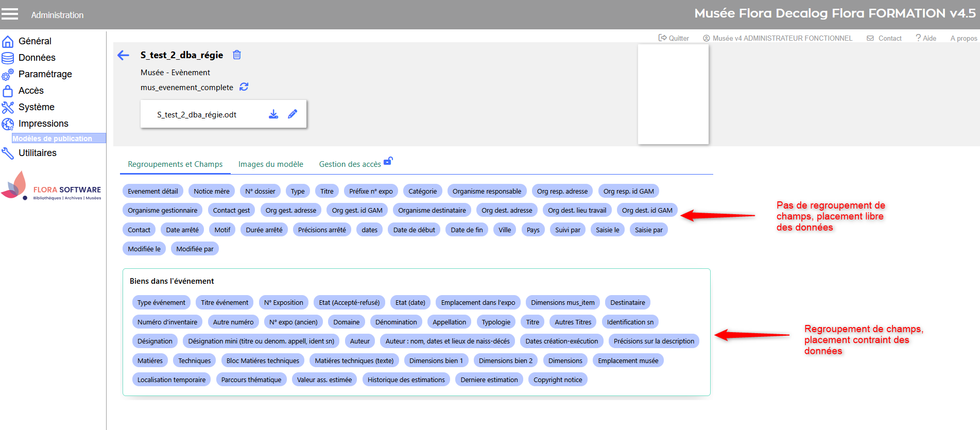Click the Organisme responsable field chip

487,191
